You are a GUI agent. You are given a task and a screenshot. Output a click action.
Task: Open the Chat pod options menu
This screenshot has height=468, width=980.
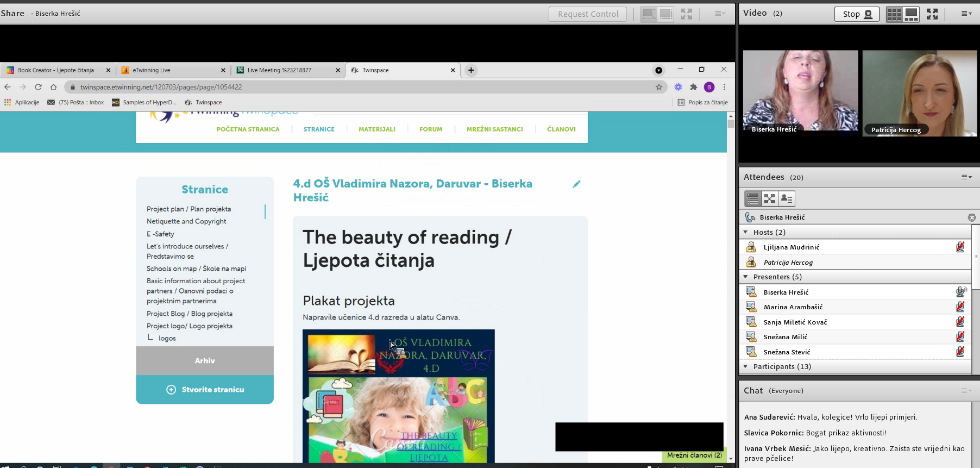966,391
